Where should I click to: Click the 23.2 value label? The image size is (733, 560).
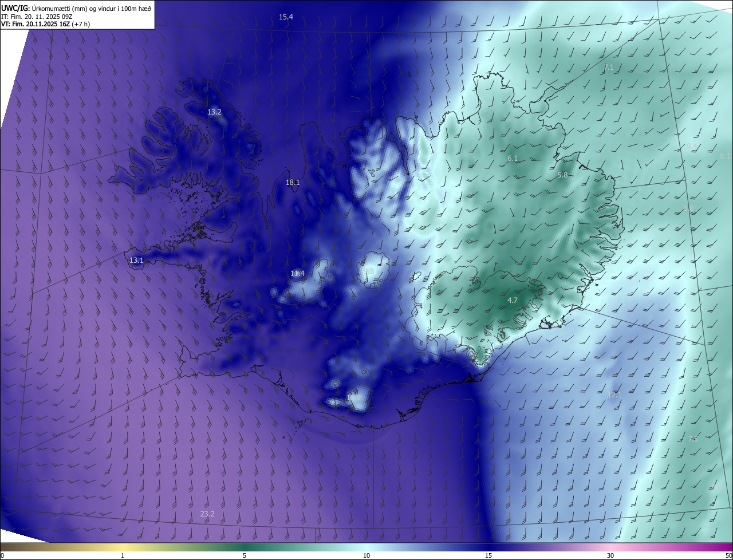click(207, 514)
